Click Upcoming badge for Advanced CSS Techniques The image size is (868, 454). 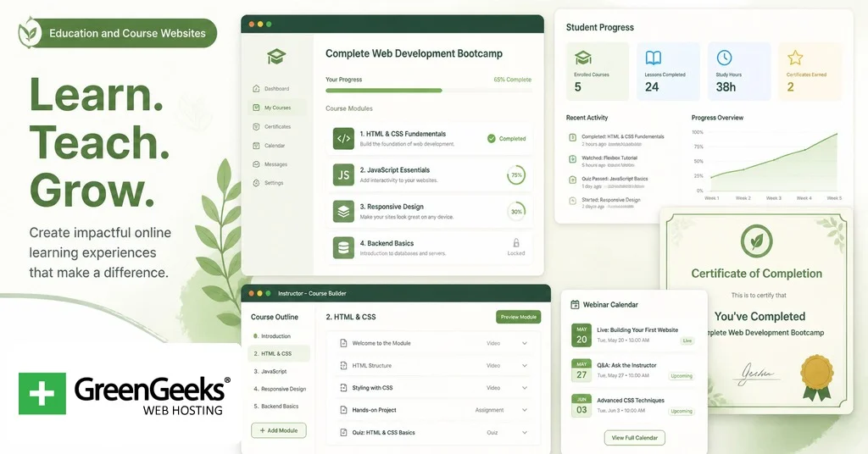(x=682, y=412)
